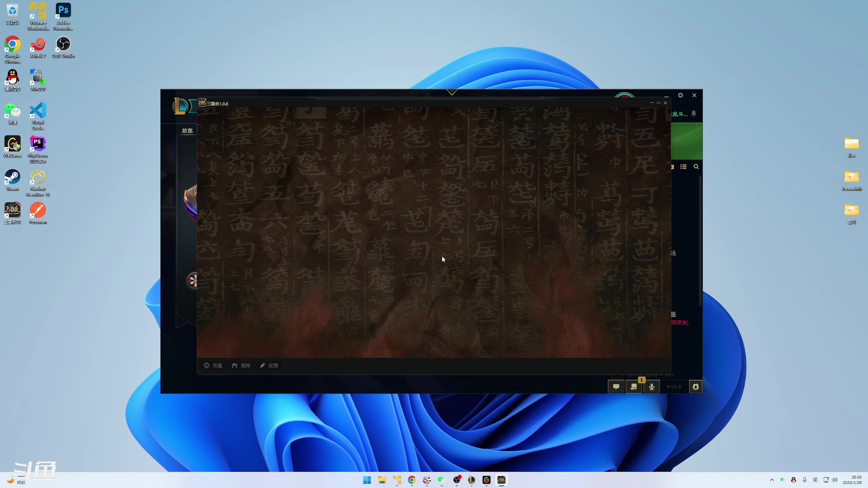Viewport: 868px width, 488px height.
Task: Open File Explorer from the taskbar
Action: 382,480
